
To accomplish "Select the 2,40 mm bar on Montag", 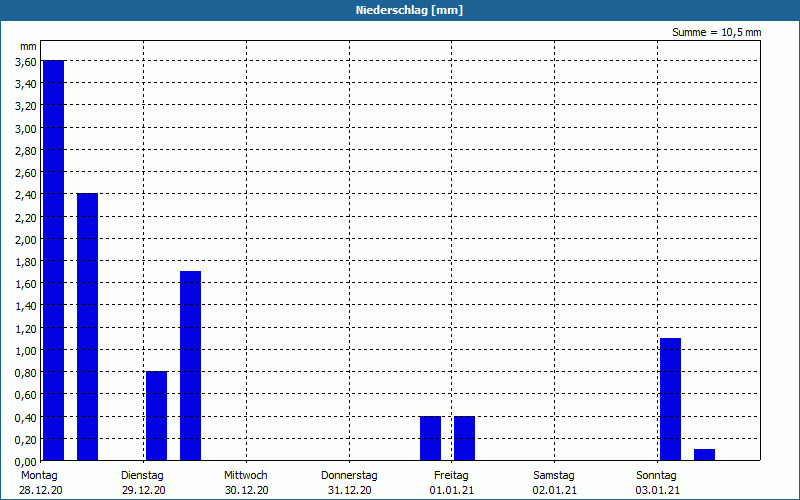I will point(87,327).
